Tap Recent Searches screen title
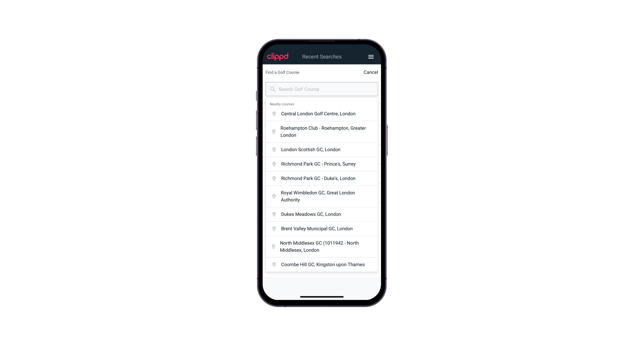 click(322, 56)
